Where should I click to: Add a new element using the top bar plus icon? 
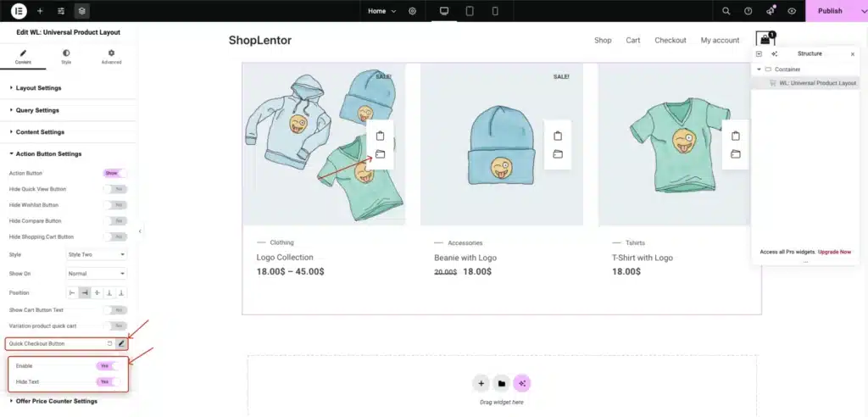40,11
